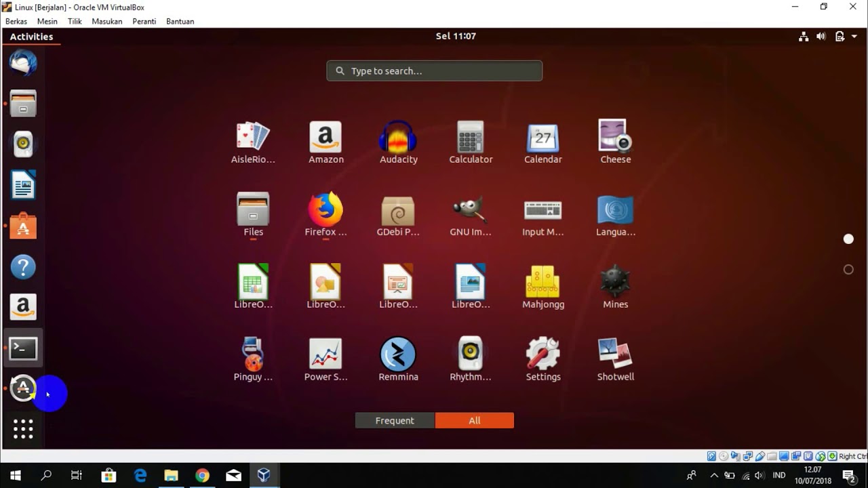This screenshot has height=488, width=868.
Task: Focus the Type to search field
Action: pos(435,70)
